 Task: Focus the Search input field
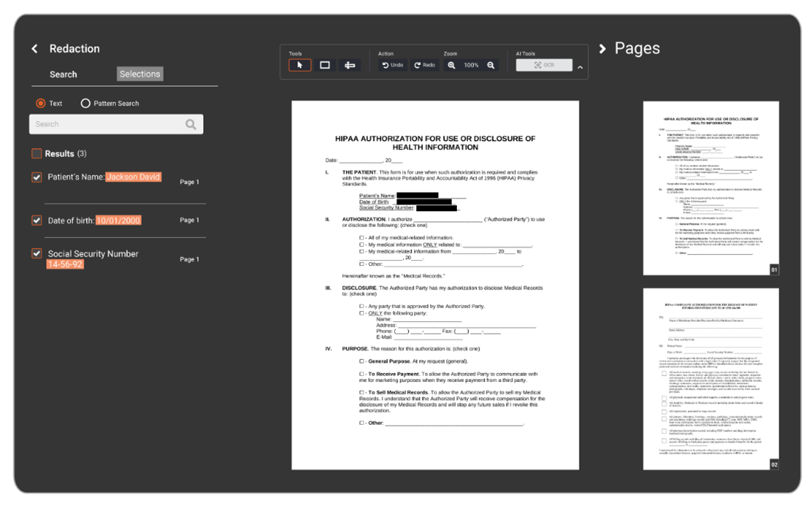pyautogui.click(x=116, y=124)
